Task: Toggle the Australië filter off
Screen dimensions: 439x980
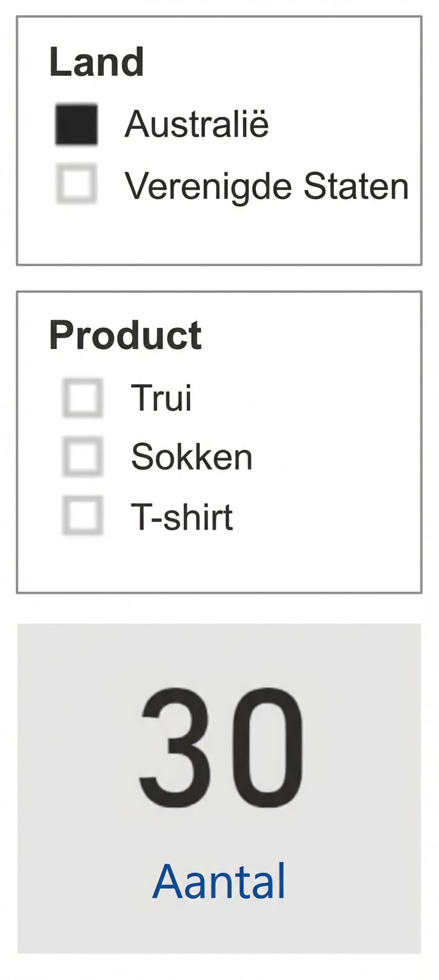Action: tap(77, 124)
